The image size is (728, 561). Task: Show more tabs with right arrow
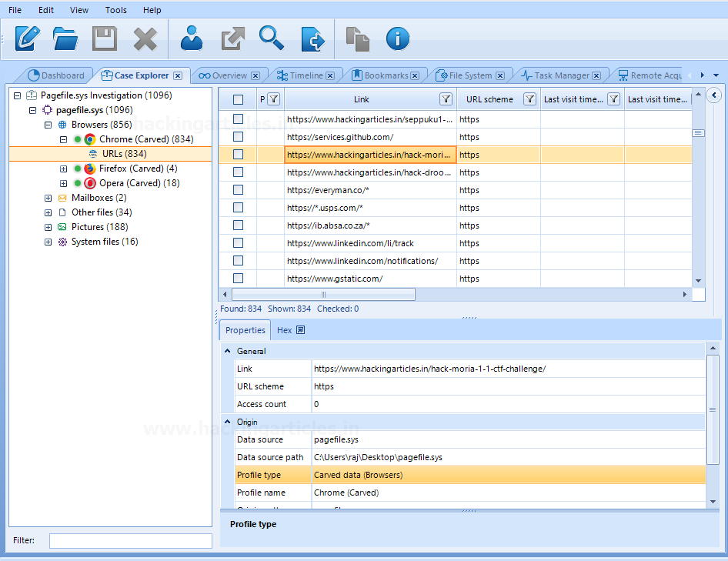click(702, 75)
